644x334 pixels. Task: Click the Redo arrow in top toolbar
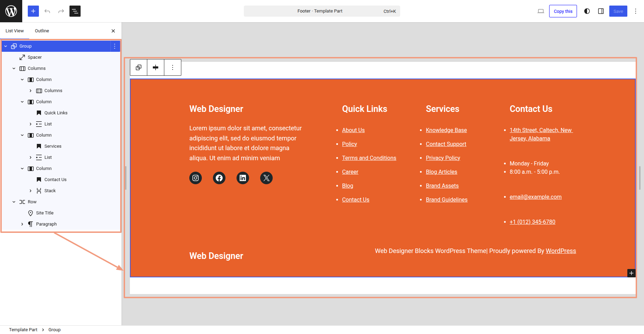click(61, 11)
